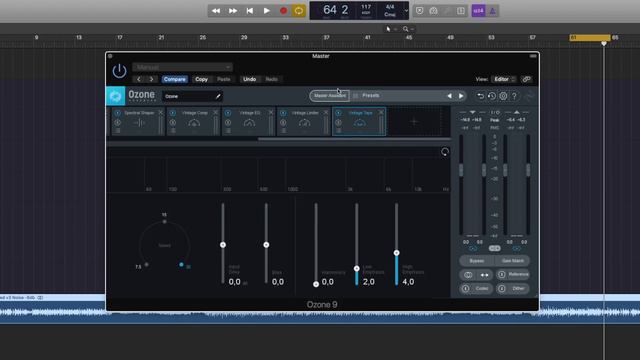
Task: Click the link icon in plug-in header
Action: click(x=527, y=79)
